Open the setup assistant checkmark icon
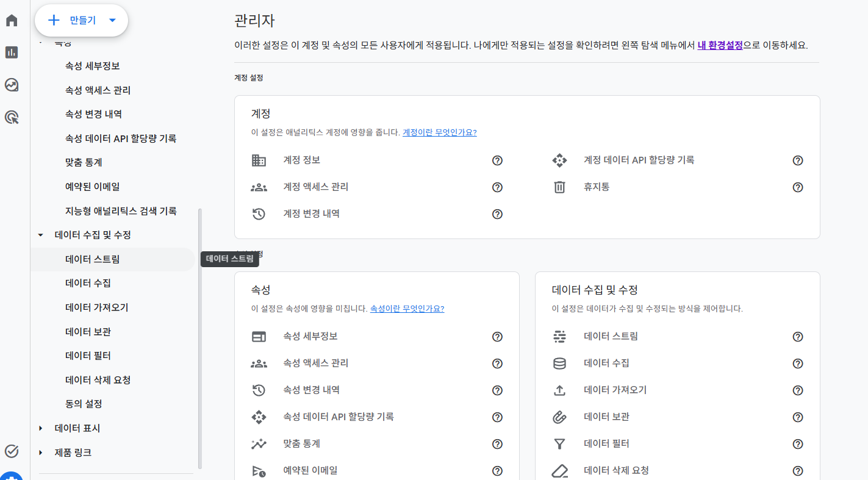This screenshot has height=480, width=868. tap(12, 451)
